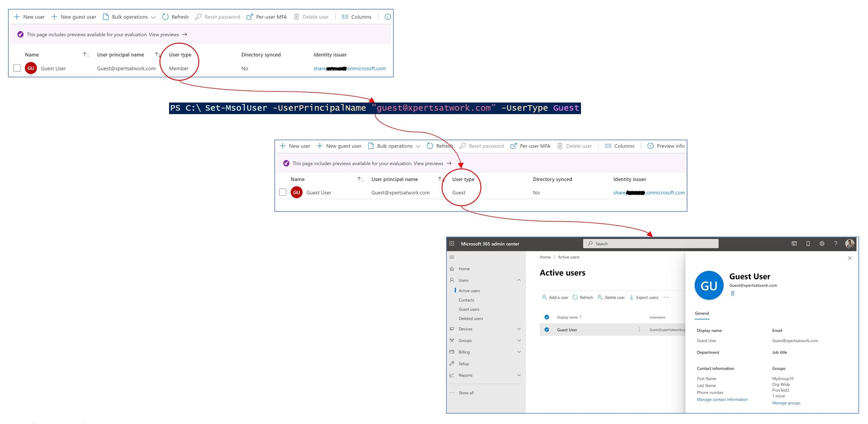
Task: Collapse the Users section in sidebar
Action: 519,280
